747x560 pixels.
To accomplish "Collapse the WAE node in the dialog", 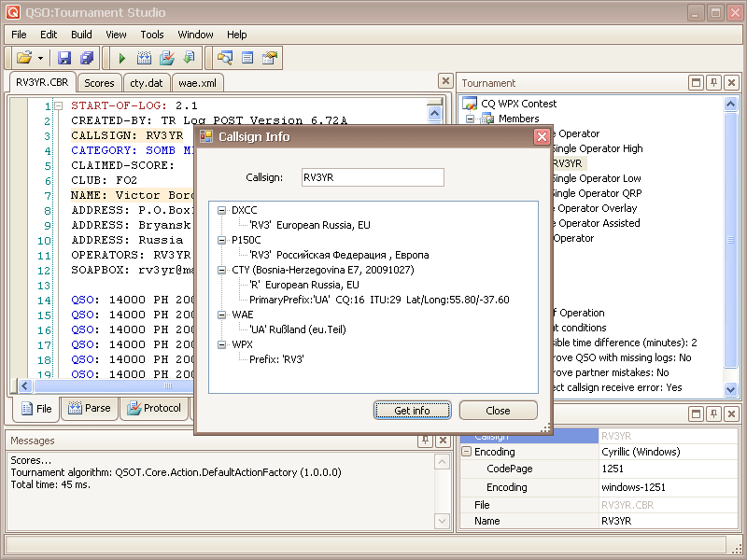I will [221, 315].
